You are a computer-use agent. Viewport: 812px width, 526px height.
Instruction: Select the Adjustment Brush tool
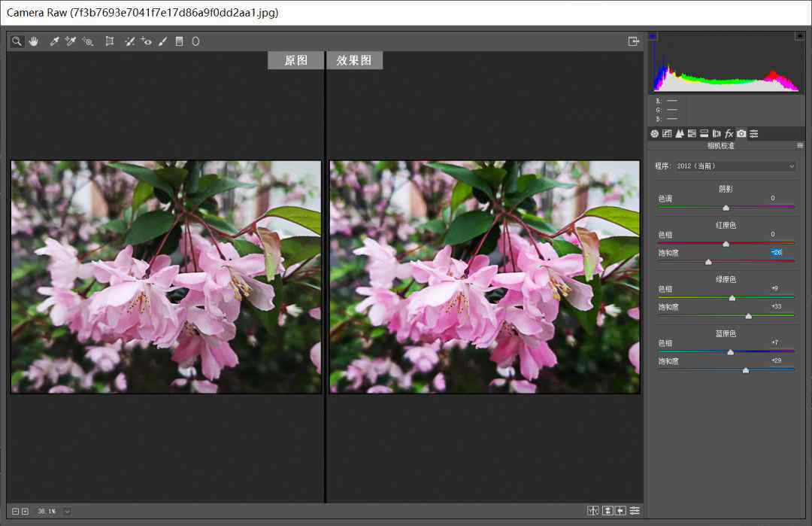pos(162,41)
